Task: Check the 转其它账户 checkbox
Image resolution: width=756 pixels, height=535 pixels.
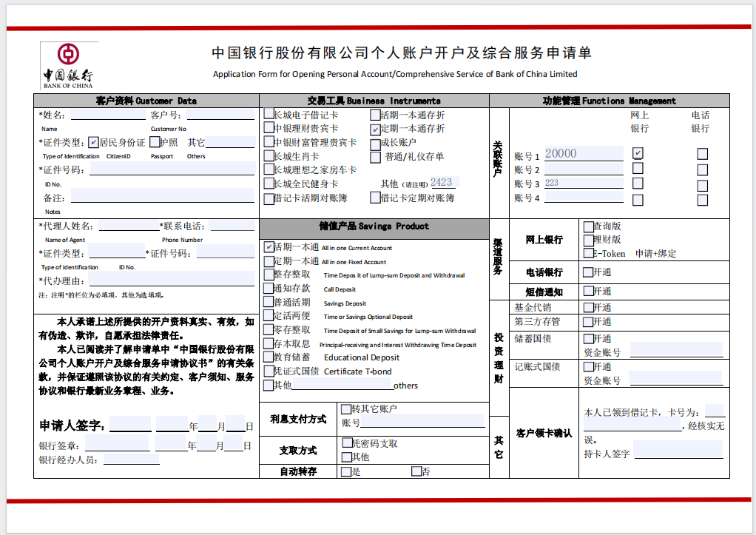Action: point(346,409)
